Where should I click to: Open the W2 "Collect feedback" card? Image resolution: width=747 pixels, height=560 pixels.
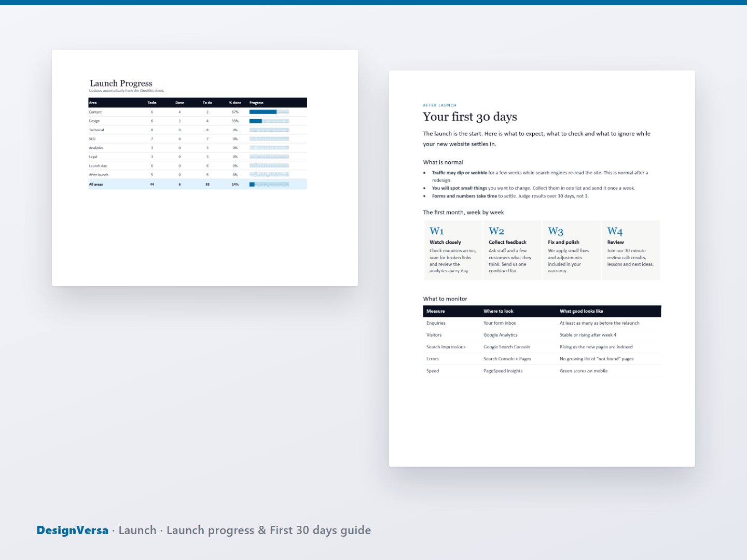click(x=513, y=250)
